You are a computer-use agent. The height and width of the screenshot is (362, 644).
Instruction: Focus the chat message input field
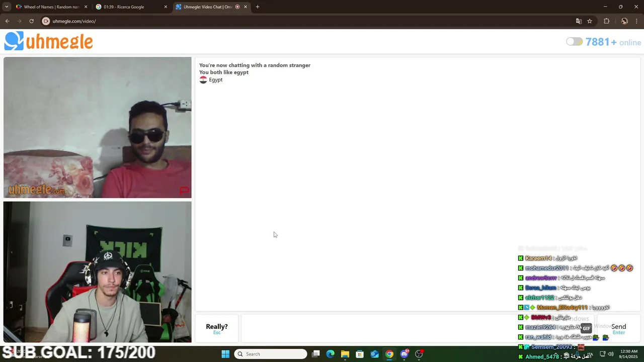(x=418, y=328)
